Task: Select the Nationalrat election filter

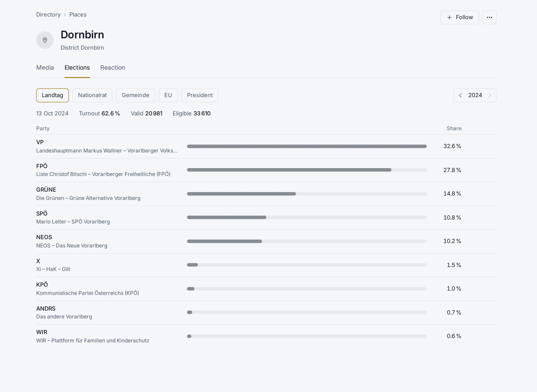Action: (92, 95)
